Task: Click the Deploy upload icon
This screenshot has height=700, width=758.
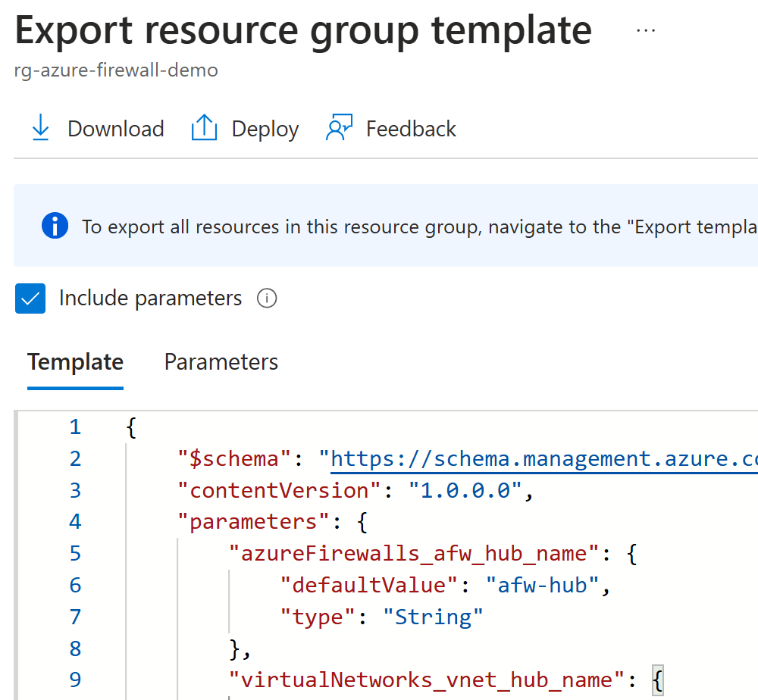Action: (x=204, y=129)
